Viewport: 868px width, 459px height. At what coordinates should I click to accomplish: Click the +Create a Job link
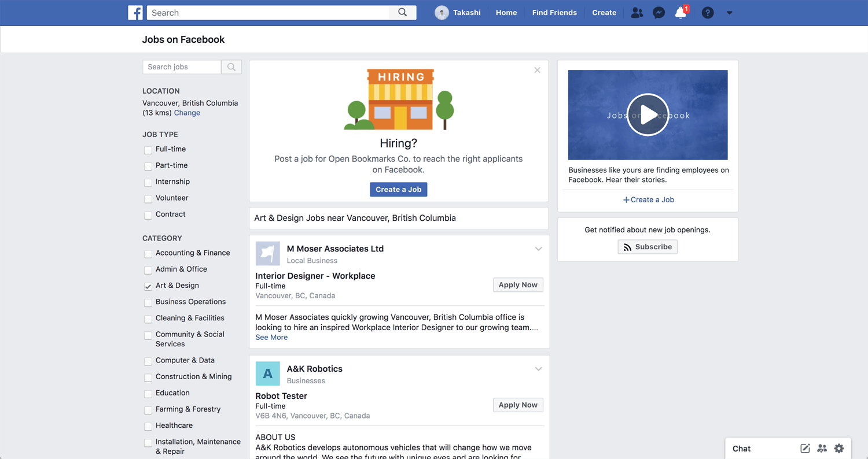coord(648,199)
